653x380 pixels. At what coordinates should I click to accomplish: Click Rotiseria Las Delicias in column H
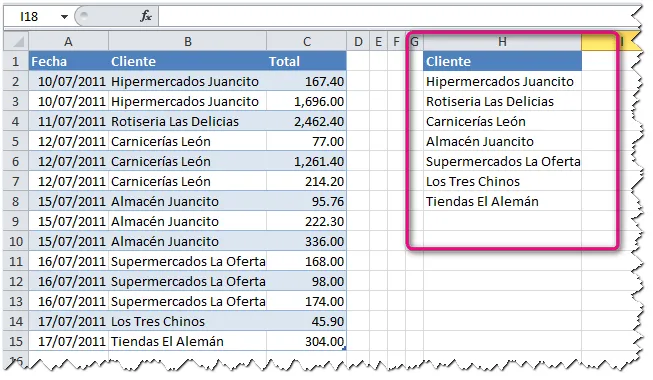(x=502, y=101)
